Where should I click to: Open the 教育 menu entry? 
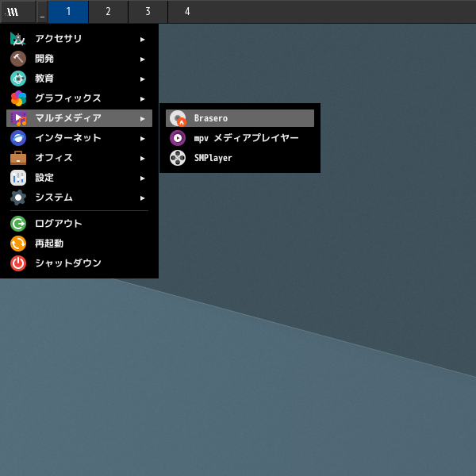[79, 79]
